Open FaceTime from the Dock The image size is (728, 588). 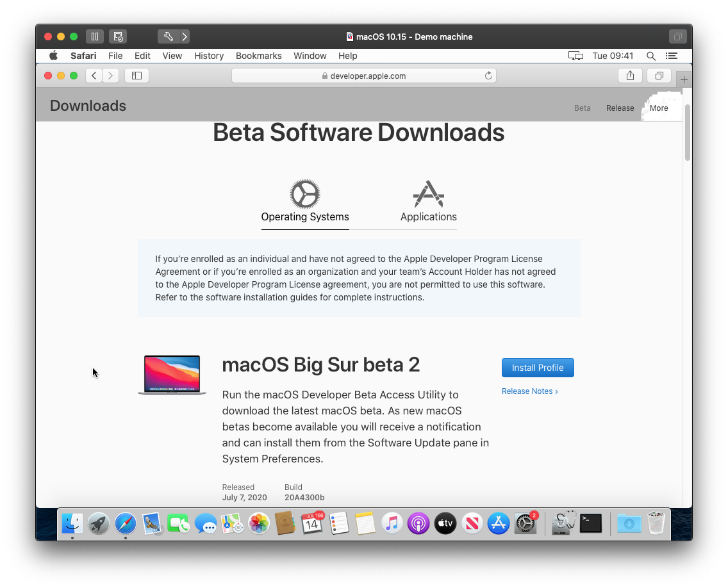click(178, 523)
